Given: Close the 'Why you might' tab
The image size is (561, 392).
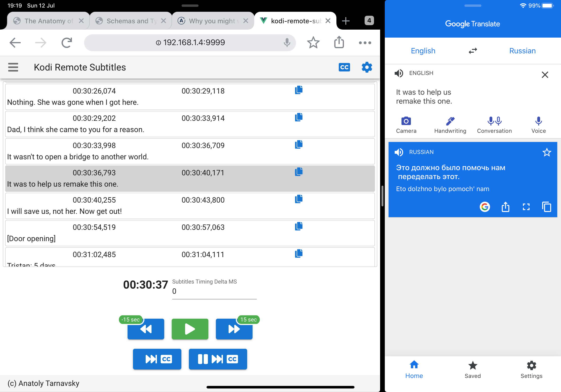Looking at the screenshot, I should pos(246,21).
